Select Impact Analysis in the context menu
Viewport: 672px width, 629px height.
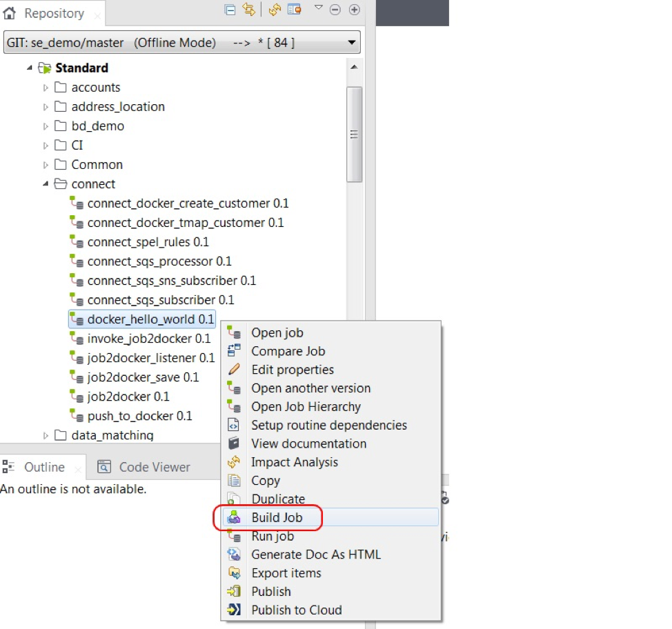[295, 462]
